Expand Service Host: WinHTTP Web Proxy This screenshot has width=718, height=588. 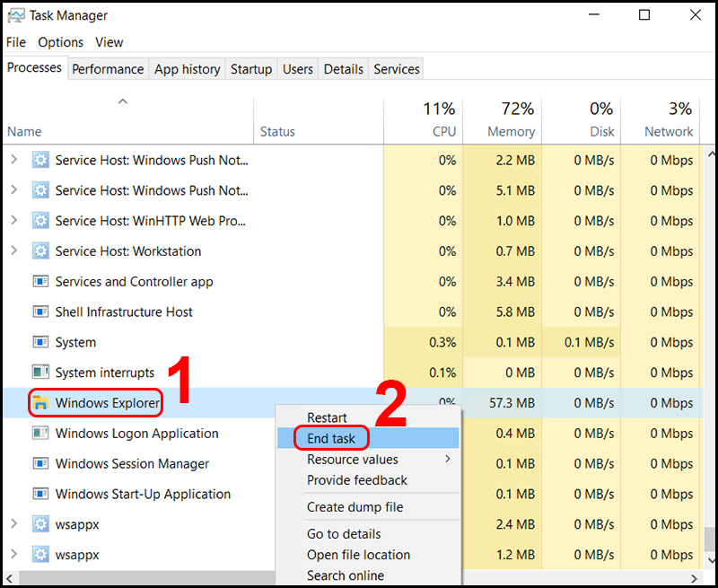pyautogui.click(x=15, y=221)
